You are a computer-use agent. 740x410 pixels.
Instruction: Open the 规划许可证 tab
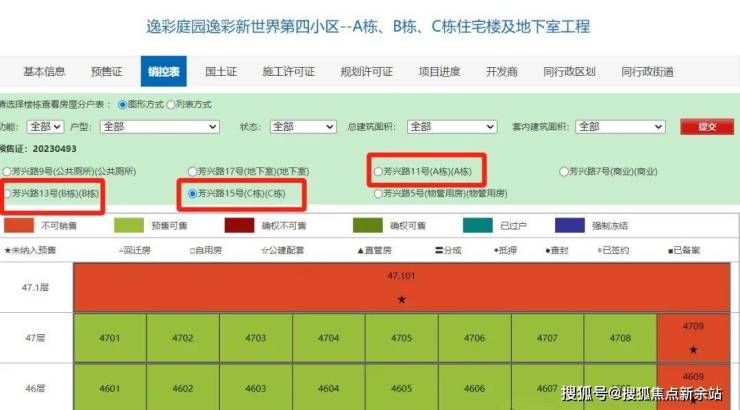tap(366, 72)
